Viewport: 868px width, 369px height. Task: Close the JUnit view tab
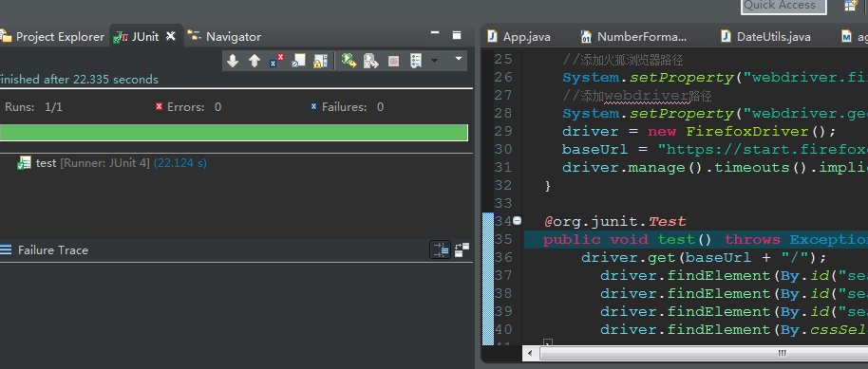171,36
